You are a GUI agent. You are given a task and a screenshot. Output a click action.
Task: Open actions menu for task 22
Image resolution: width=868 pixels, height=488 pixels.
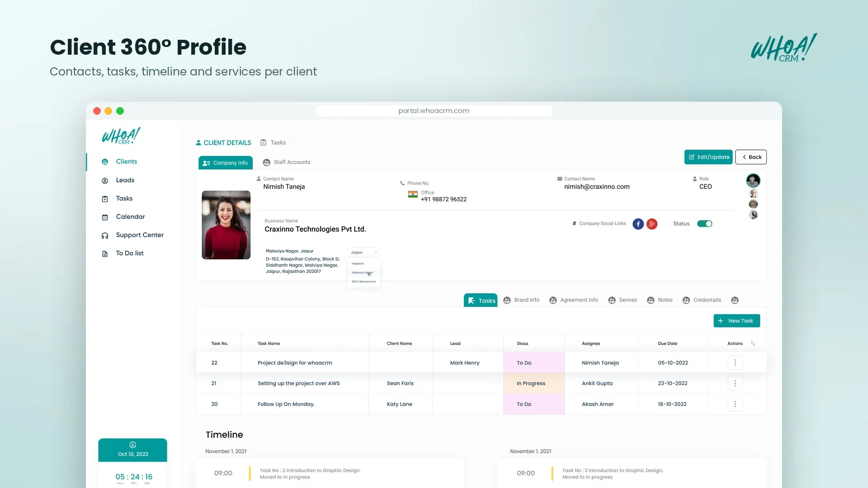(x=735, y=362)
